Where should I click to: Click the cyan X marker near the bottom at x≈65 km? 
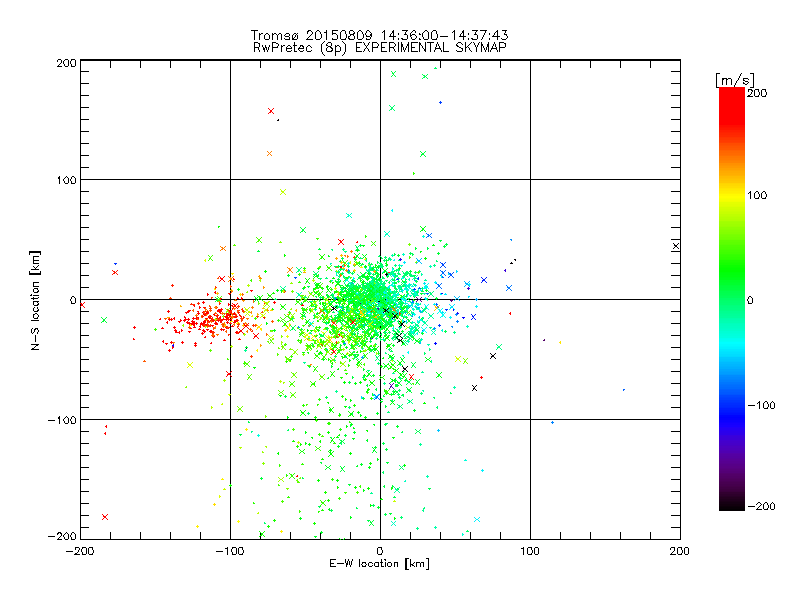(x=477, y=519)
